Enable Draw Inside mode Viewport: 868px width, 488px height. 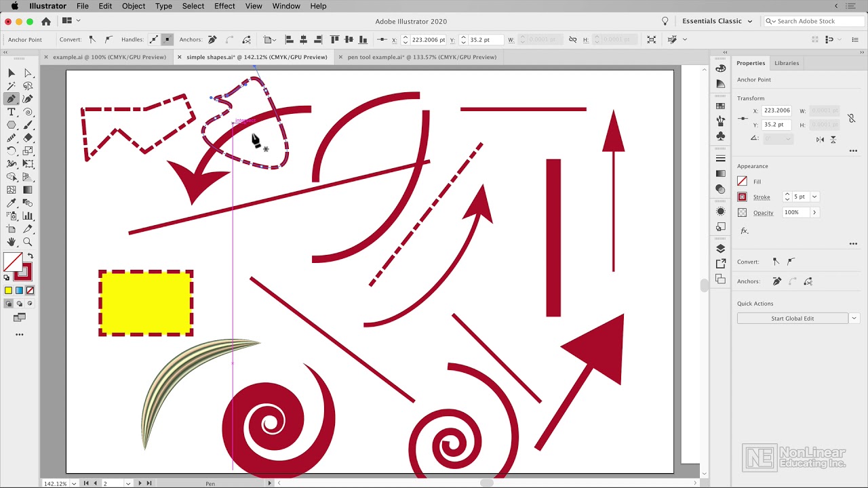click(30, 304)
